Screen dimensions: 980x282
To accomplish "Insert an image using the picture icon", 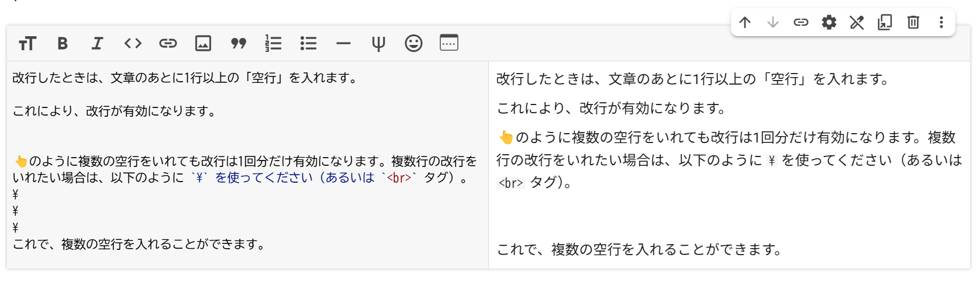I will pos(203,43).
